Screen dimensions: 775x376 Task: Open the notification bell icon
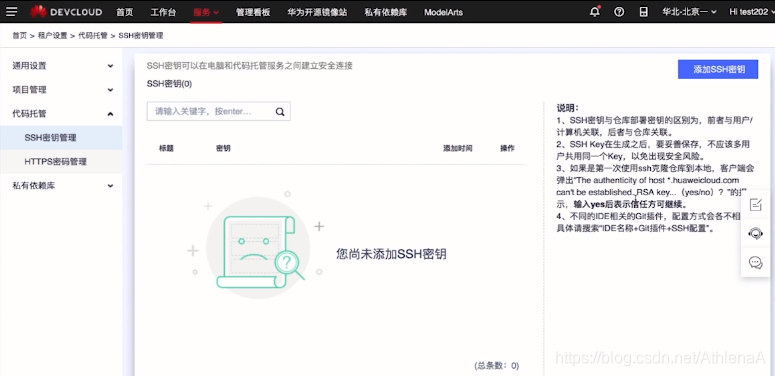click(595, 12)
